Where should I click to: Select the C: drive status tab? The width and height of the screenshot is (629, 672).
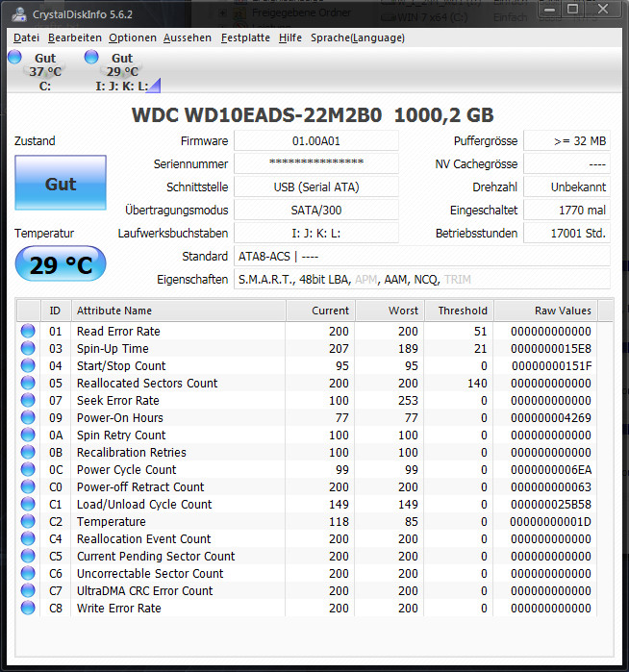coord(44,71)
